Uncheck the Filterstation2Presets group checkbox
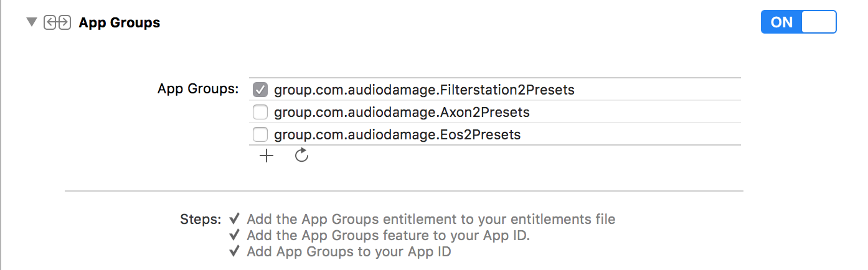Image resolution: width=868 pixels, height=270 pixels. point(260,90)
